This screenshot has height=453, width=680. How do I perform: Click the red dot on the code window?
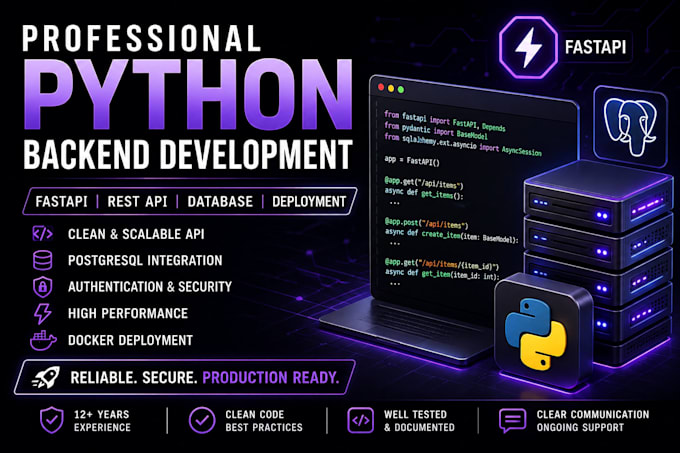381,87
